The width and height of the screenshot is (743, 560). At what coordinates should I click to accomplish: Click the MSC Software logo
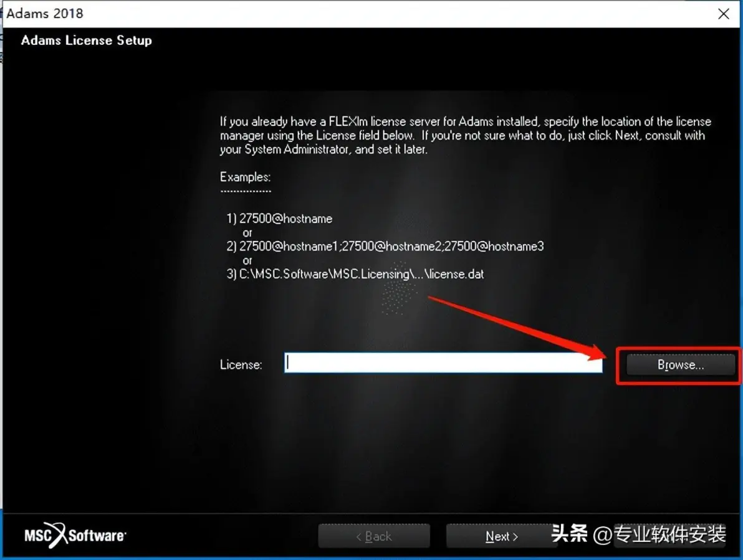point(75,535)
